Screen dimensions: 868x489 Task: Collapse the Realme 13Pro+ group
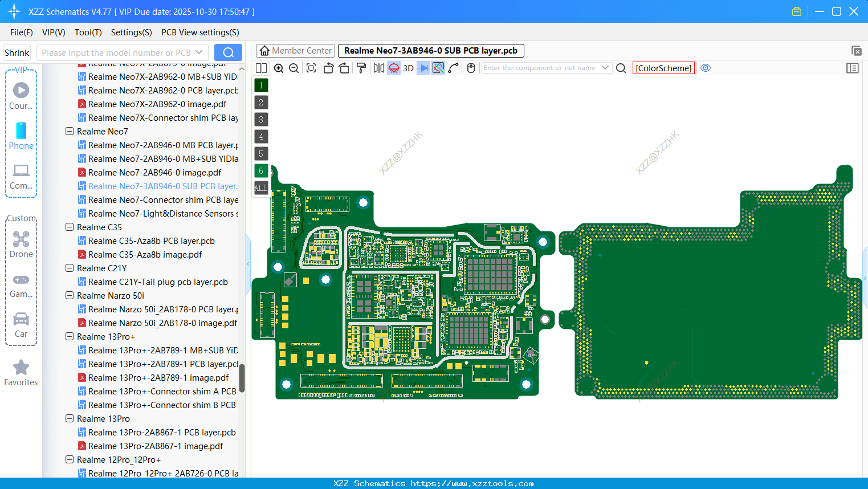point(69,336)
